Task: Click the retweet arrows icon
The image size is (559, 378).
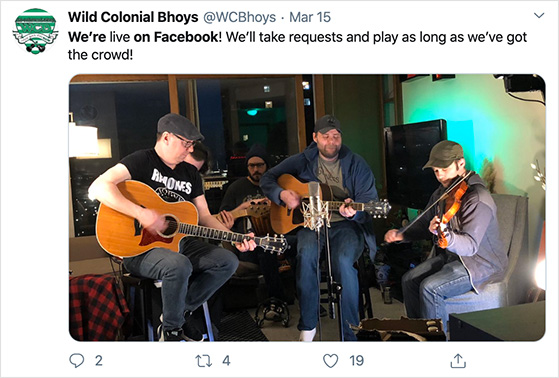Action: (x=204, y=361)
